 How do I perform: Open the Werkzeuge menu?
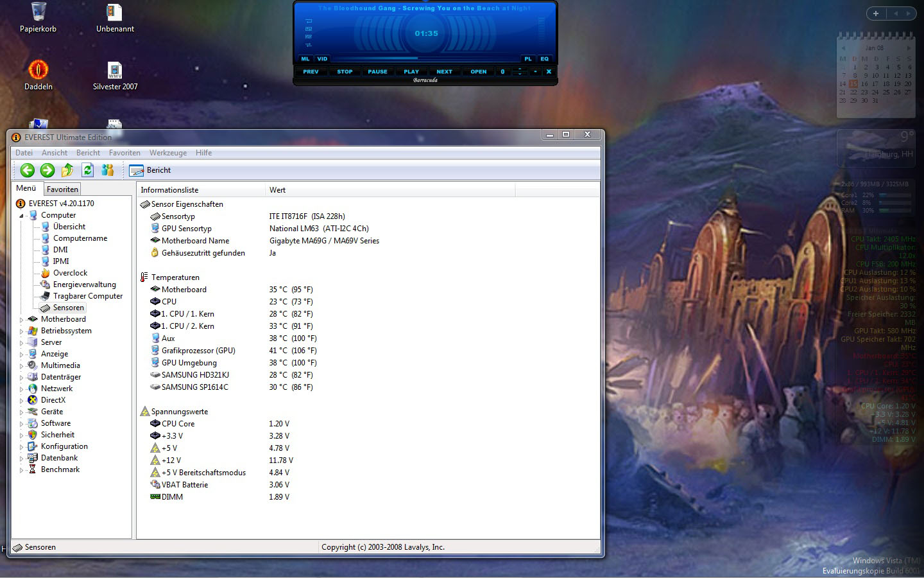[x=168, y=153]
